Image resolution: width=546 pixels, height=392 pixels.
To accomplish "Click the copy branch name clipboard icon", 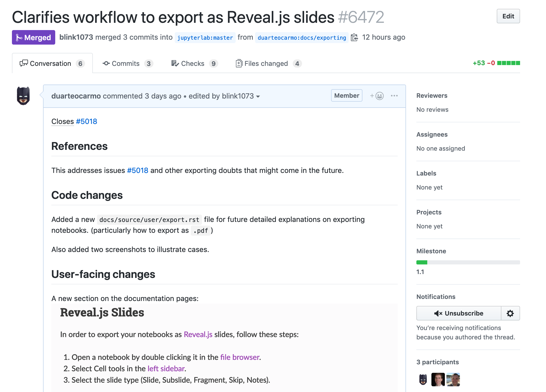I will click(x=354, y=38).
